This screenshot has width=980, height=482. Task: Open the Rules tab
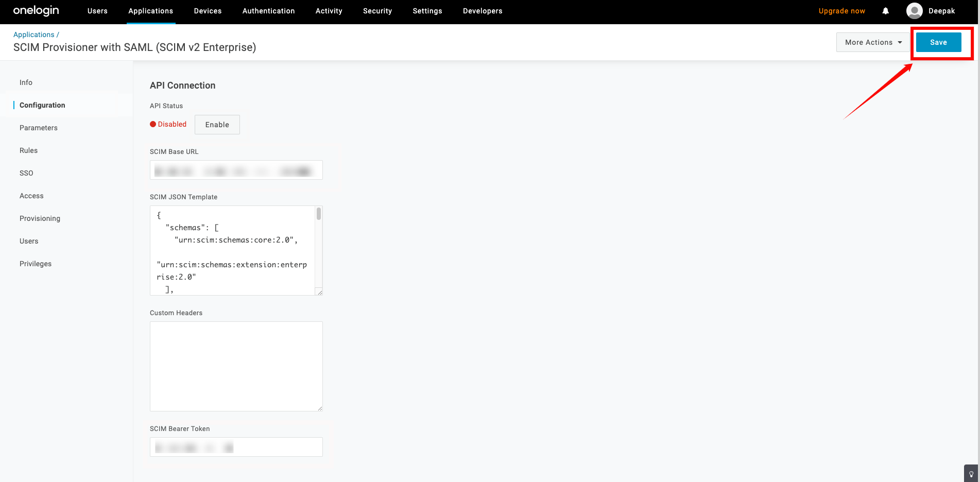click(x=29, y=150)
